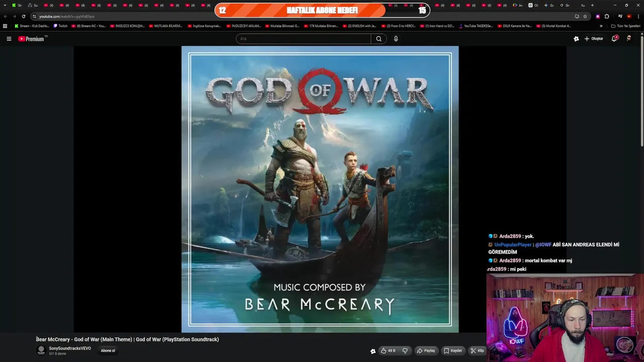
Task: Click the search magnifier button
Action: (379, 39)
